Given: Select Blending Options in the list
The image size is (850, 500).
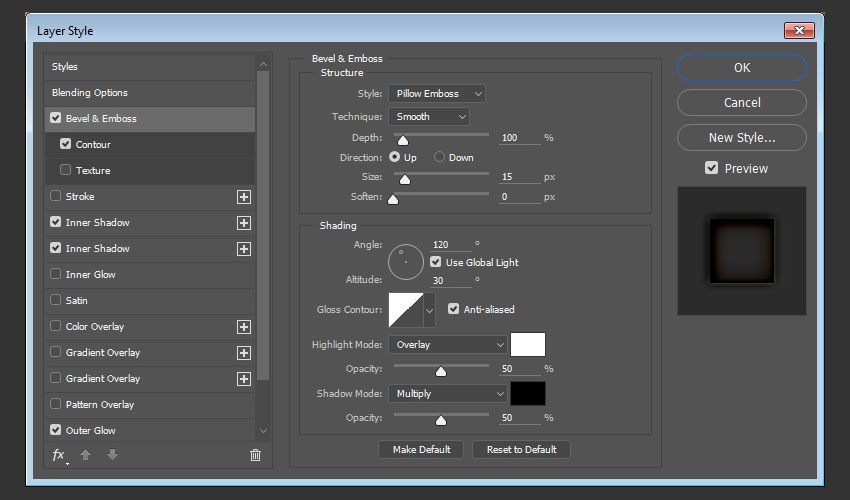Looking at the screenshot, I should pos(90,93).
